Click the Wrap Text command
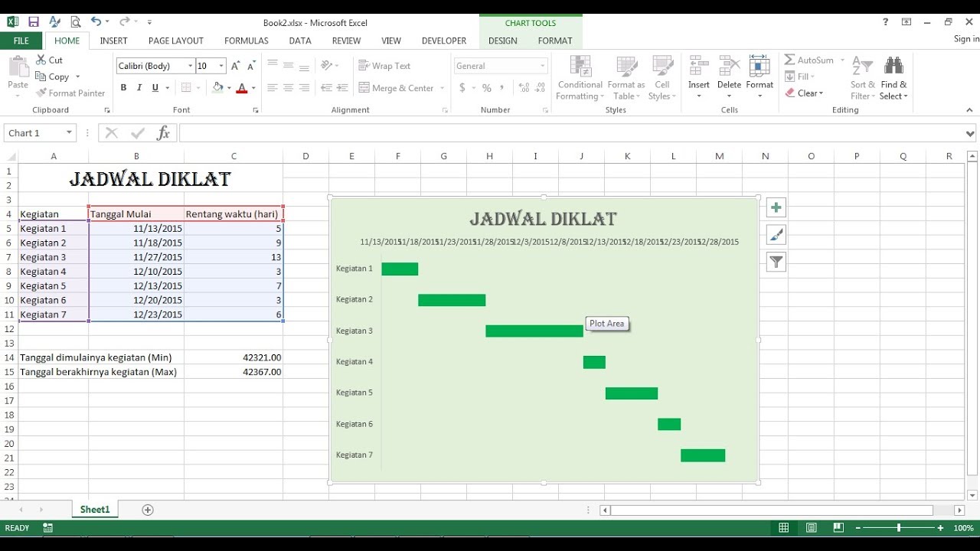The height and width of the screenshot is (551, 980). coord(385,66)
